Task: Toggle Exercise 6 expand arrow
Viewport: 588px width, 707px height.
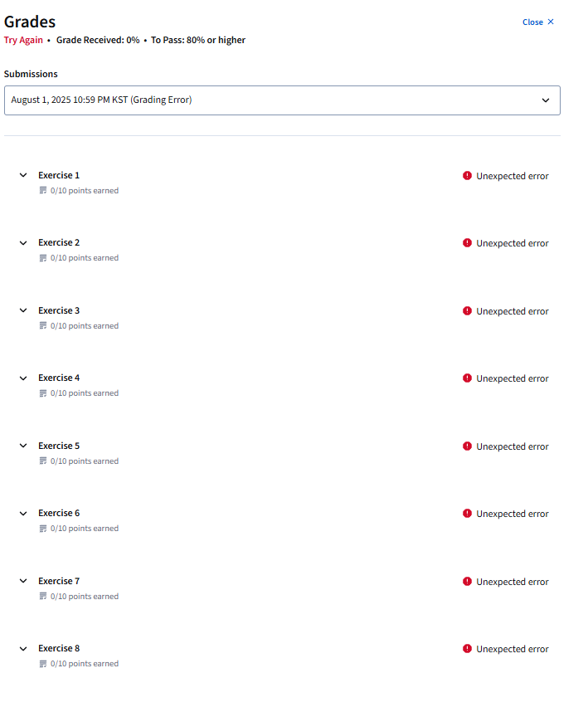Action: pyautogui.click(x=23, y=514)
